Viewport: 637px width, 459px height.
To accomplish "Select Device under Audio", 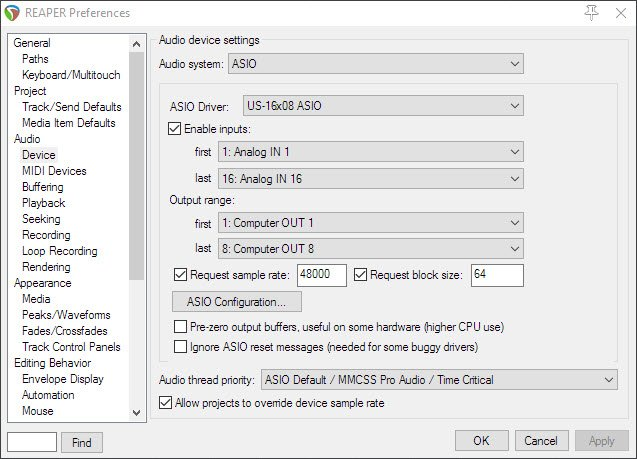I will [39, 155].
